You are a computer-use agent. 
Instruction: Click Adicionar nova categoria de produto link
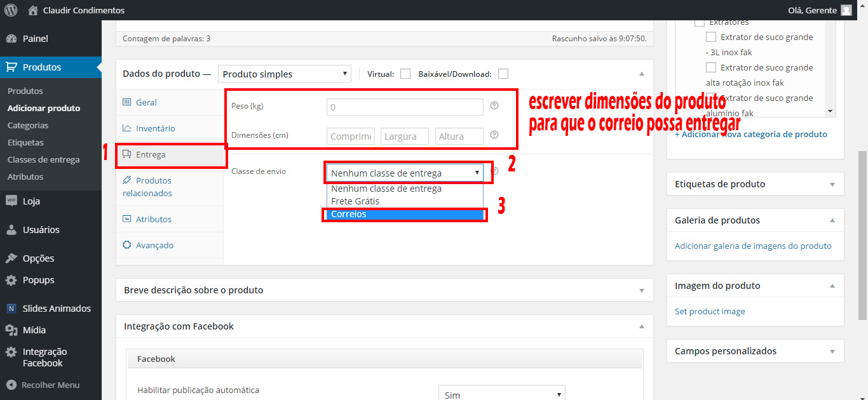(x=750, y=135)
